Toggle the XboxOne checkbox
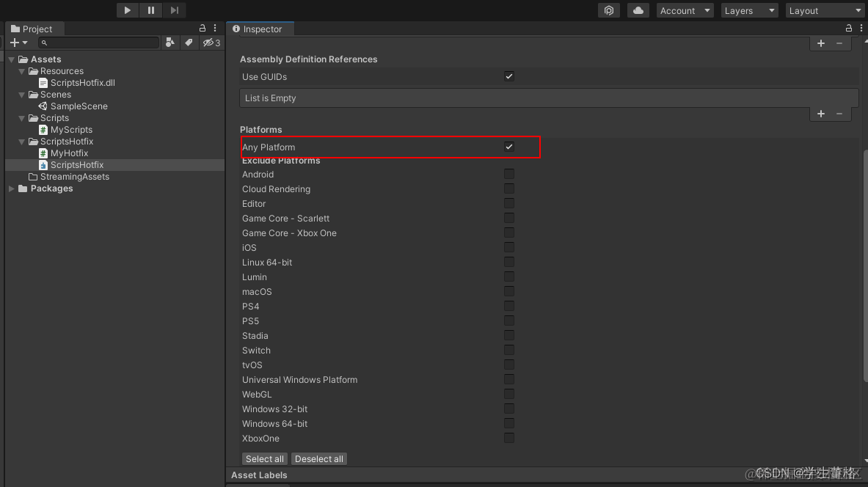This screenshot has width=868, height=487. (x=509, y=439)
